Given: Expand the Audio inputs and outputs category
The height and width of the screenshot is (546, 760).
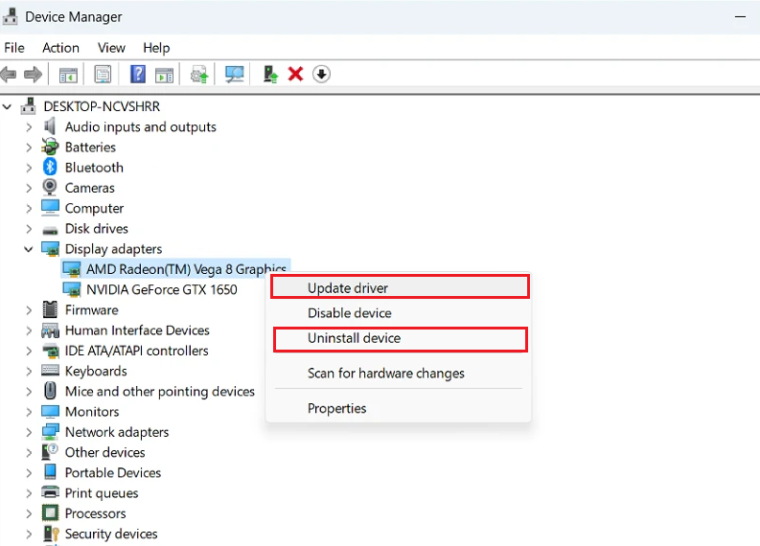Looking at the screenshot, I should coord(28,127).
